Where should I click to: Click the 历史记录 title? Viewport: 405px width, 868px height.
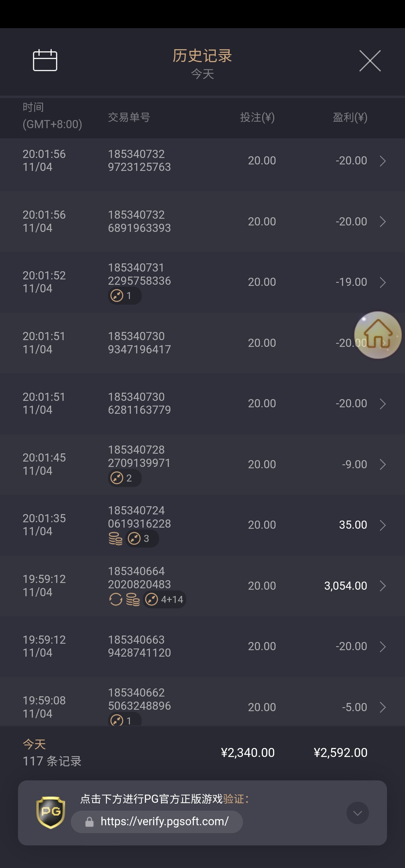click(202, 56)
